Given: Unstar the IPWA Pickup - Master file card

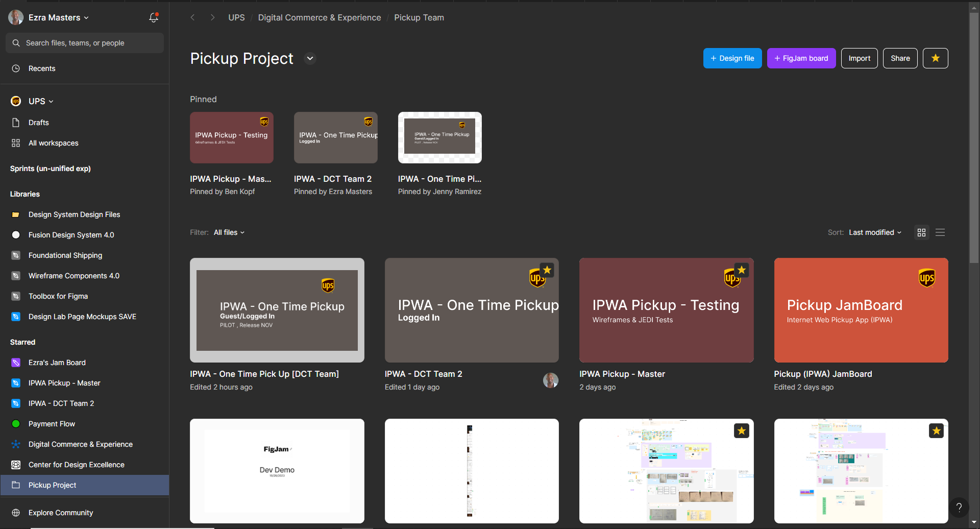Looking at the screenshot, I should 742,270.
